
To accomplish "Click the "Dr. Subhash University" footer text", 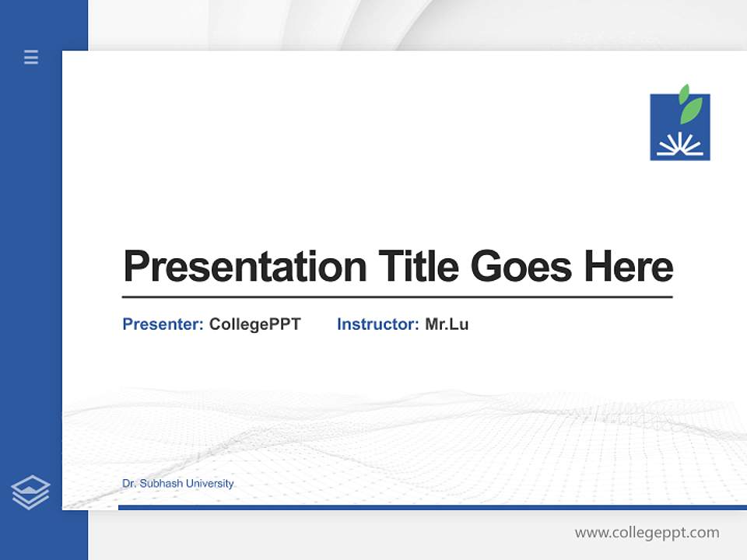I will (178, 483).
